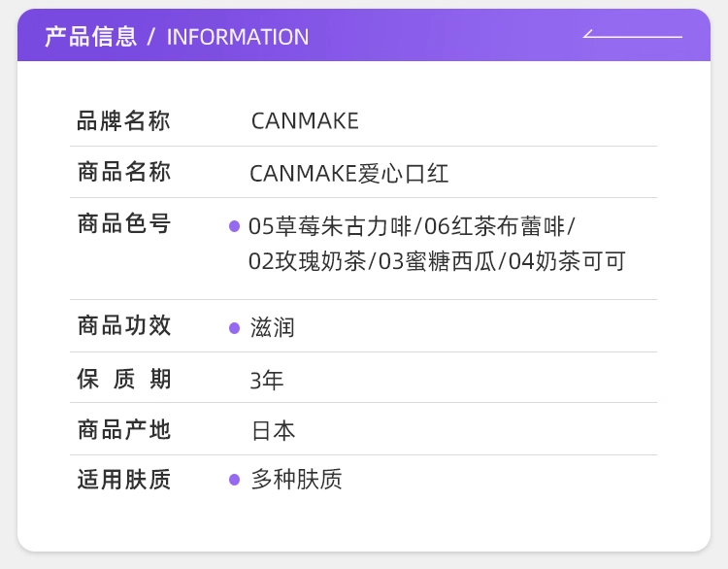Click the 3年 shelf life value
This screenshot has width=728, height=569.
tap(267, 380)
